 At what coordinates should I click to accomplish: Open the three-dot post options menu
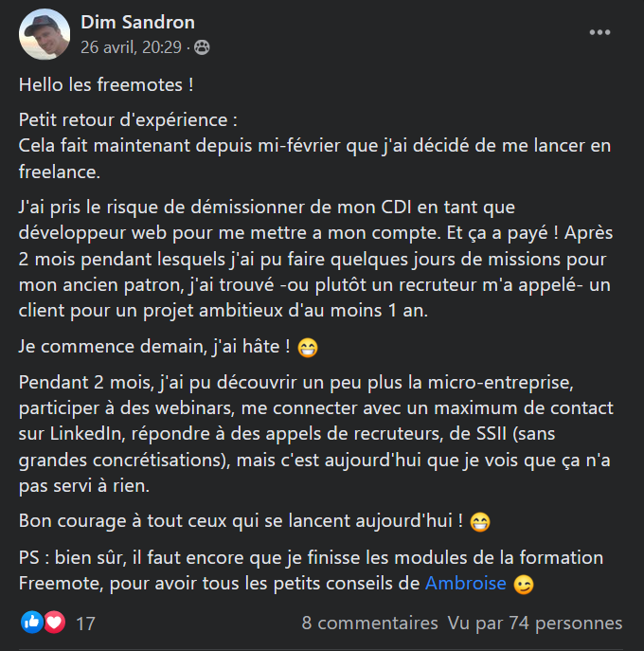coord(599,32)
